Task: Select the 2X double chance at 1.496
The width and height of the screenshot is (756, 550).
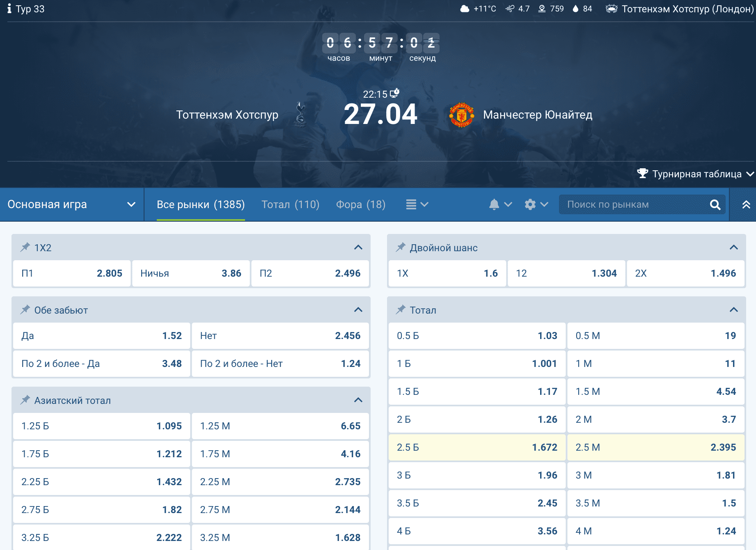Action: 685,273
